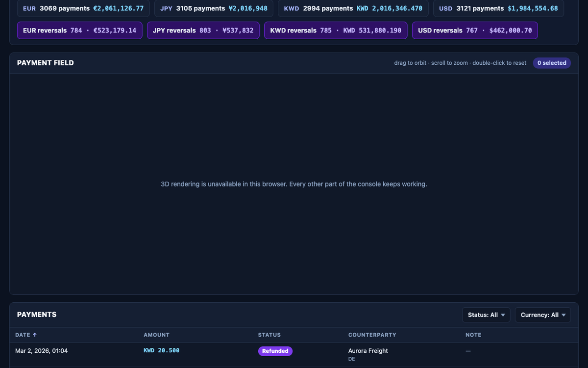
Task: Click the NOTE column header
Action: click(x=473, y=335)
